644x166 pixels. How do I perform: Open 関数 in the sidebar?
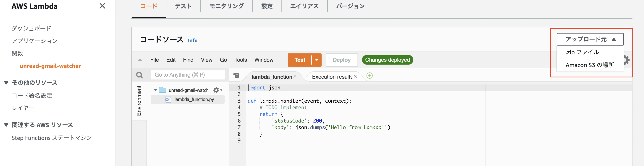[x=17, y=53]
